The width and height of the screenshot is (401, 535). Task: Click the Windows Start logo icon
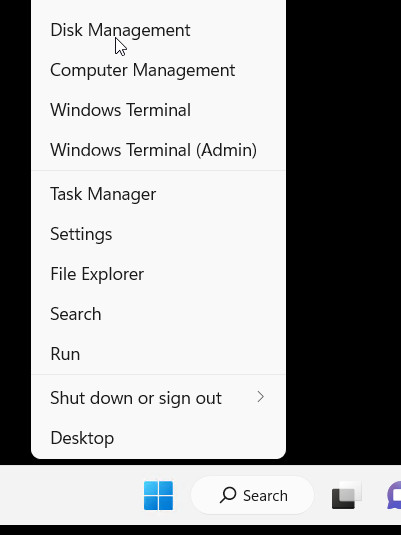pyautogui.click(x=158, y=495)
